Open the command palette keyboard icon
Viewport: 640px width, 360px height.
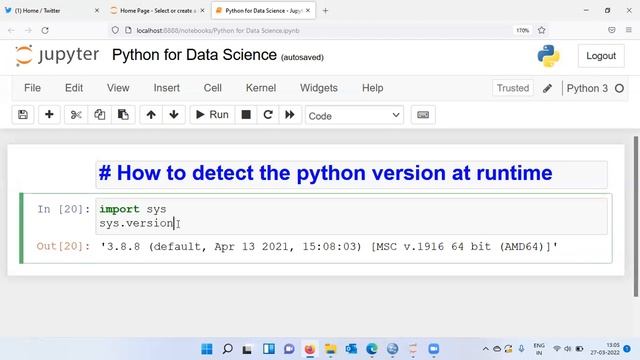tap(423, 115)
